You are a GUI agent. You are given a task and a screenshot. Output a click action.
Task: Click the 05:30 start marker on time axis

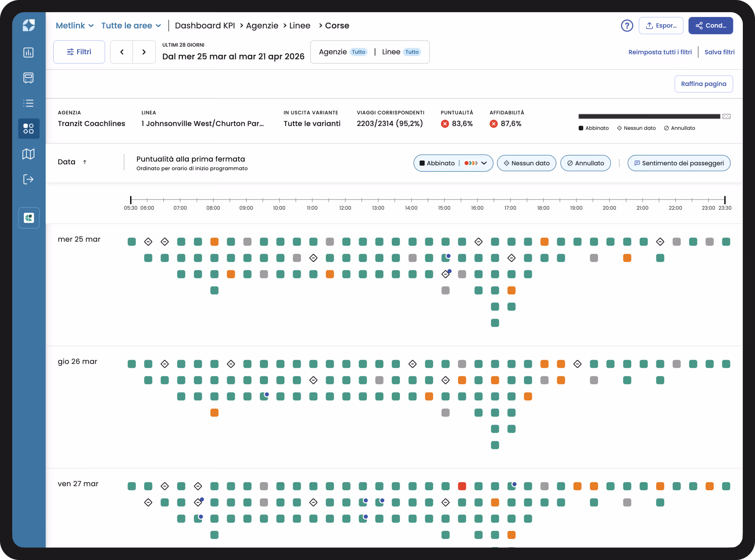click(131, 200)
